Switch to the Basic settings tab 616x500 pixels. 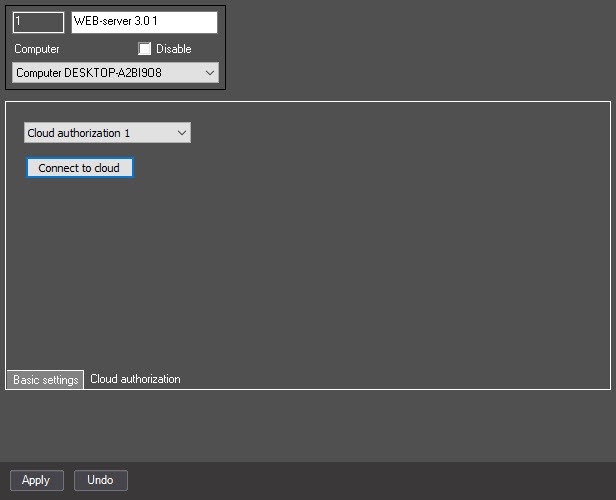pos(46,380)
